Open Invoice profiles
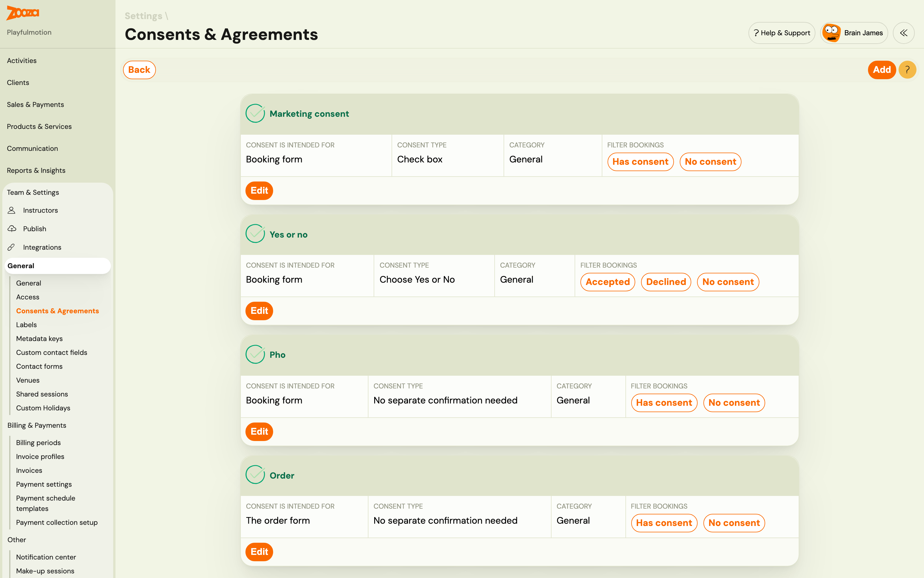This screenshot has width=924, height=578. coord(40,456)
